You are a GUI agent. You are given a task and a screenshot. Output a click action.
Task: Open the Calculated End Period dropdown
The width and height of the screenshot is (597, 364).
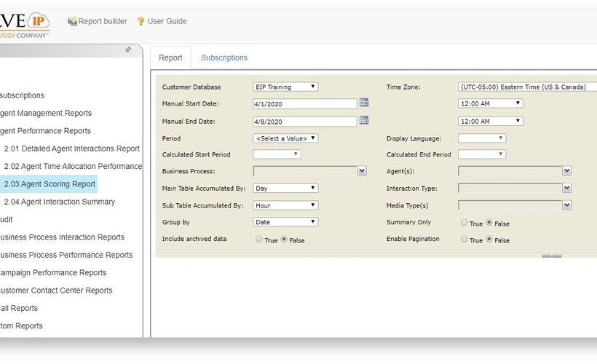tap(482, 154)
